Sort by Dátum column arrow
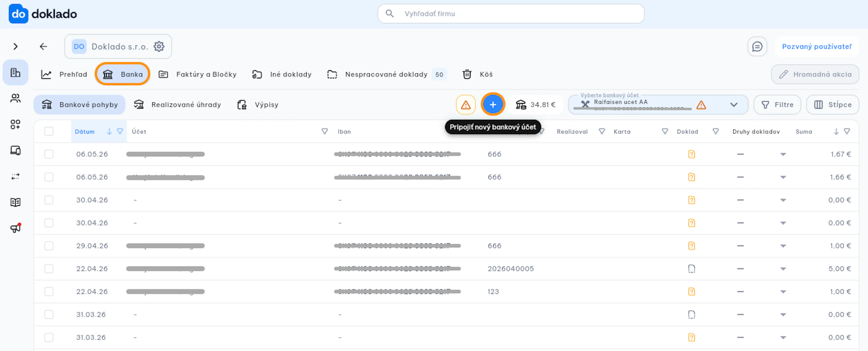 109,131
